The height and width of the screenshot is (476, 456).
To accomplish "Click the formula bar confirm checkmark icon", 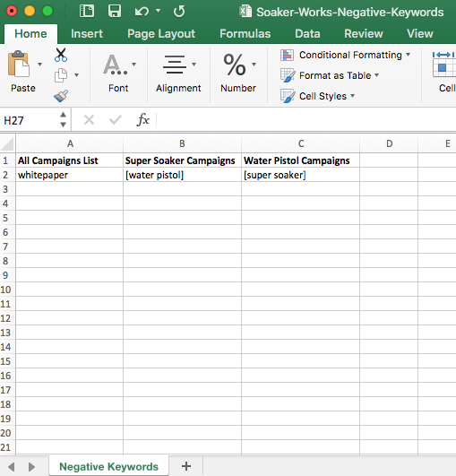I will (x=116, y=119).
